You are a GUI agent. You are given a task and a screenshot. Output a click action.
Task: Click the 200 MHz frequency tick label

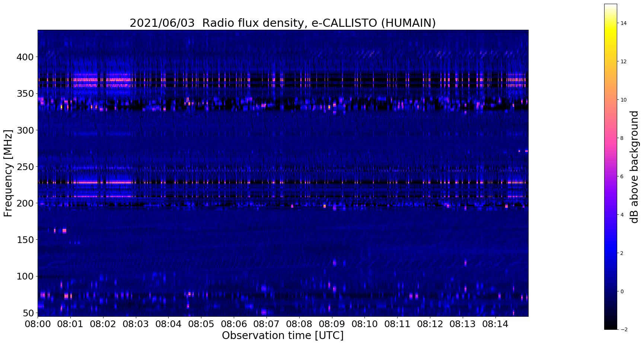pyautogui.click(x=25, y=203)
